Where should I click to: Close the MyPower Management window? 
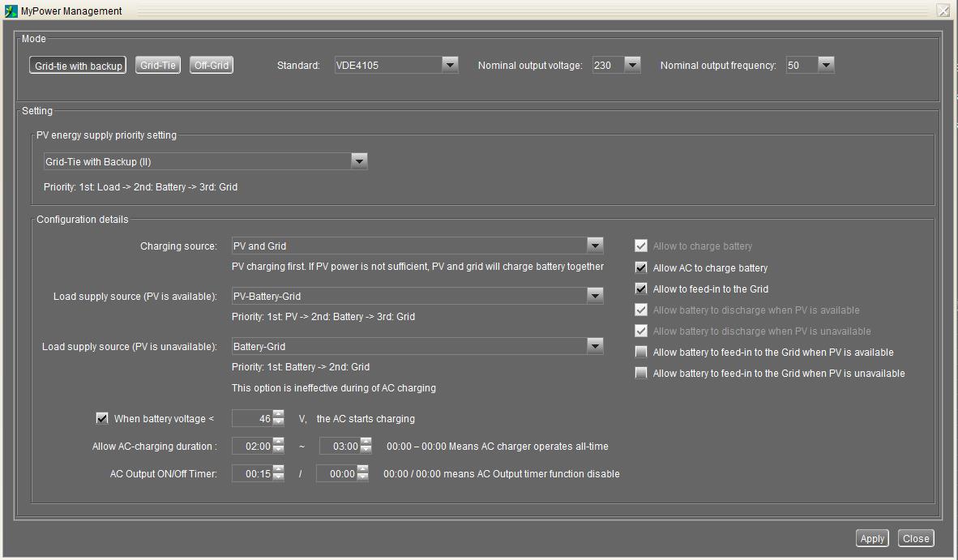click(943, 11)
